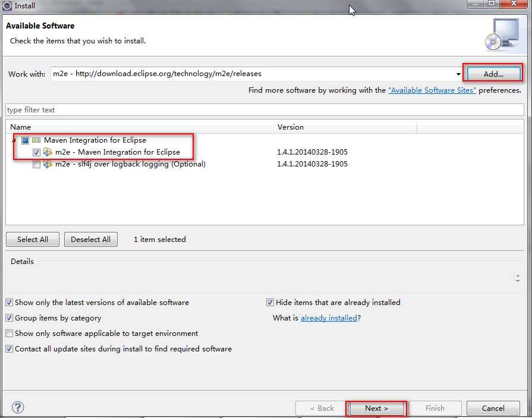Open the already installed link

[x=329, y=318]
